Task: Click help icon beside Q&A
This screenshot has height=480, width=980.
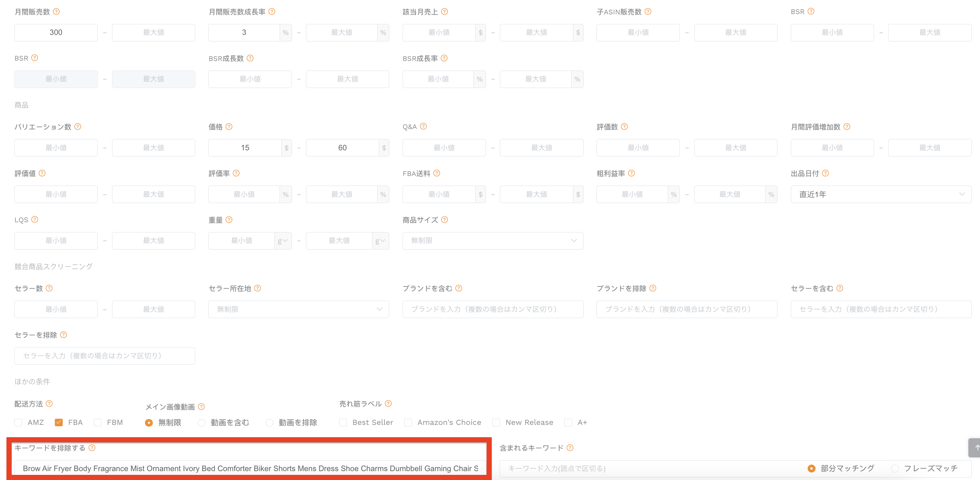Action: coord(424,127)
